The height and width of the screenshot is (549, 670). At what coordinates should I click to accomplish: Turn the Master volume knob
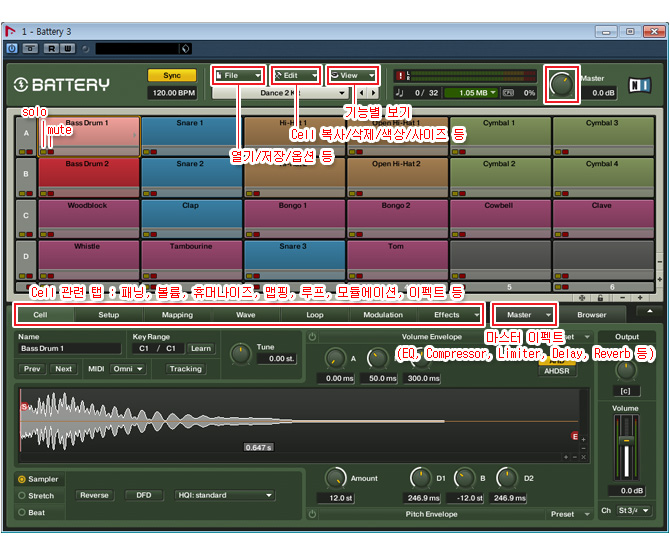561,84
